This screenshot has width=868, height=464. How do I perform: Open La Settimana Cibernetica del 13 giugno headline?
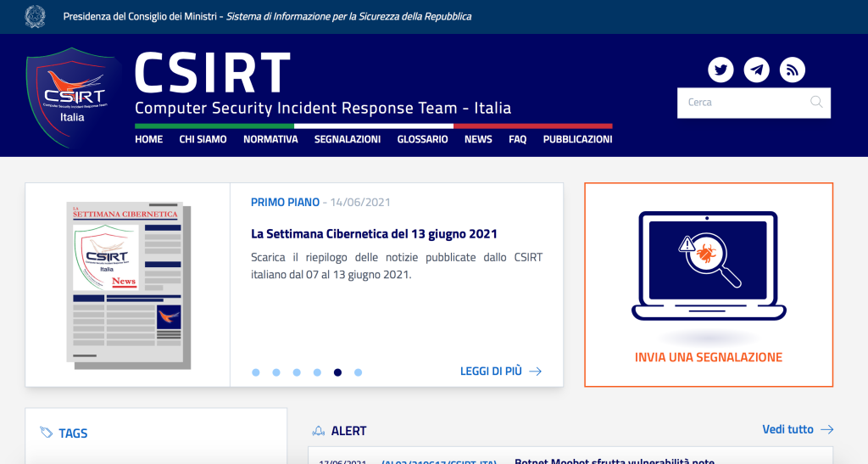click(374, 233)
